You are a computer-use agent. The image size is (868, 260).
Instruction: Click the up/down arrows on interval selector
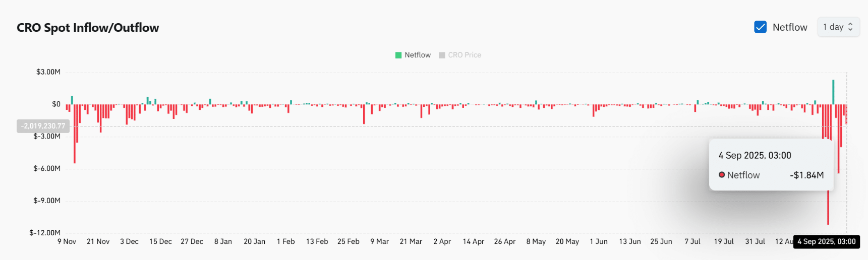pyautogui.click(x=850, y=27)
